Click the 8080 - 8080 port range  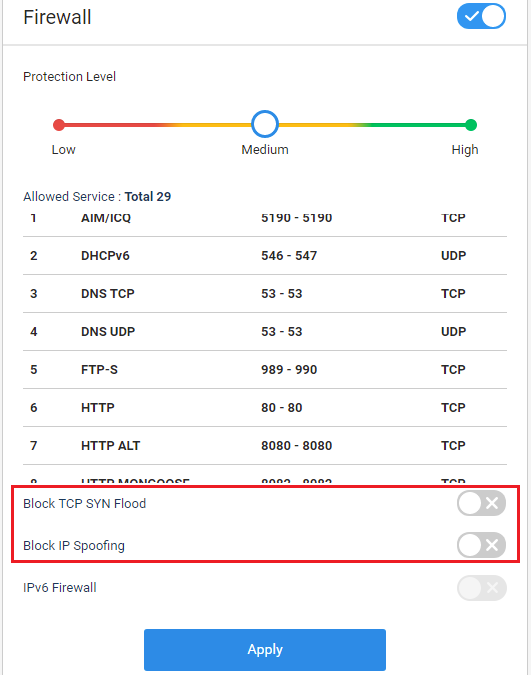296,446
